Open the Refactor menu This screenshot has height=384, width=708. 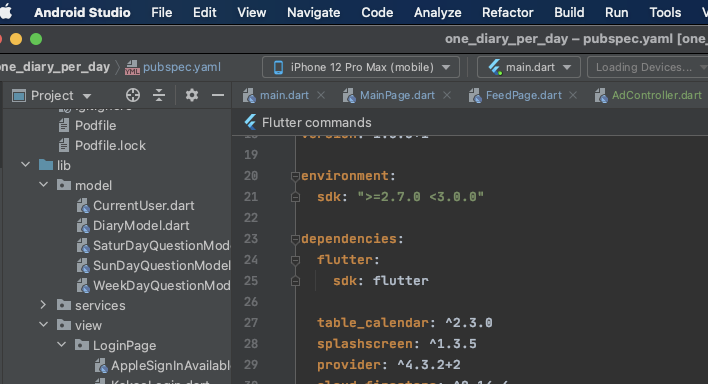click(508, 12)
